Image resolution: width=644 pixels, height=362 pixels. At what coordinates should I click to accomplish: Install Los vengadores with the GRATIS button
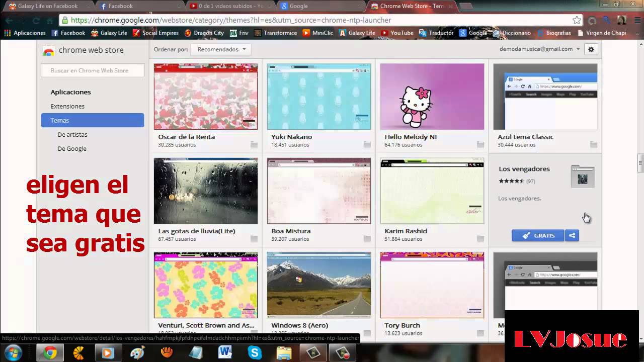pos(538,235)
